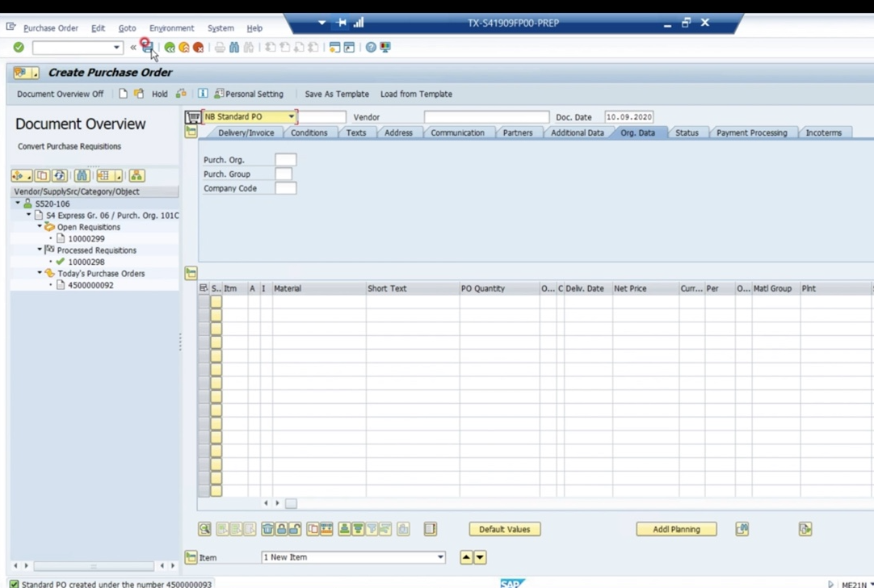The image size is (874, 588).
Task: Collapse the S520-106 tree node
Action: 18,203
